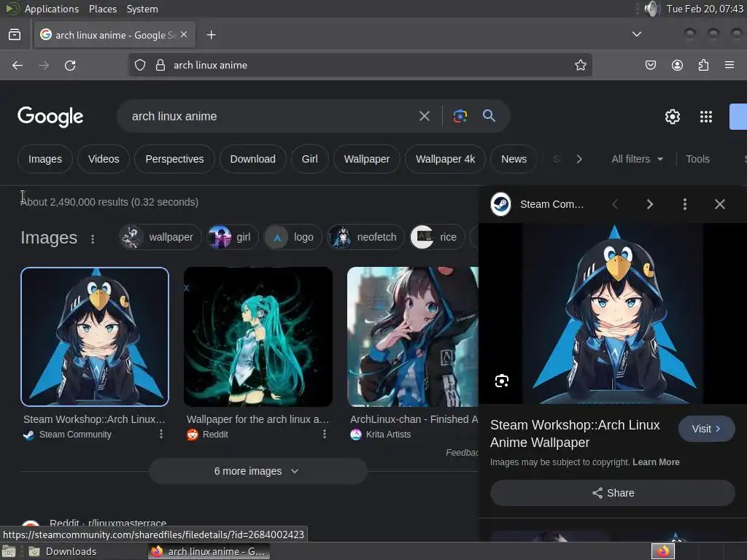Click Steam Workshop::Arch Linux result title
The width and height of the screenshot is (747, 560).
click(94, 419)
